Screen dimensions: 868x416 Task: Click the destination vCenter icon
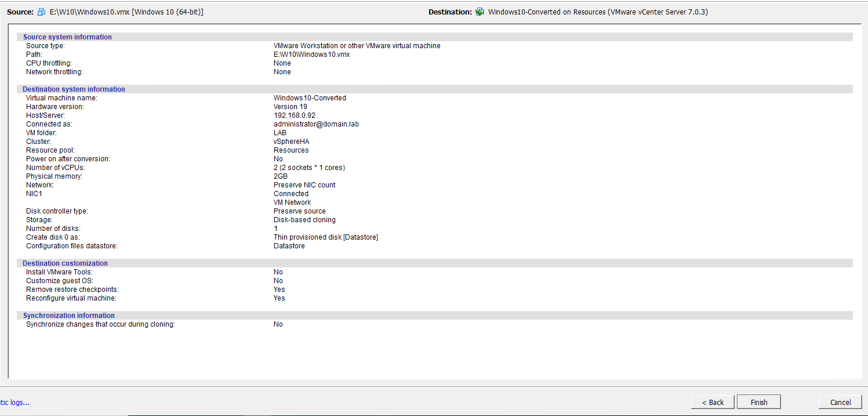(x=480, y=12)
